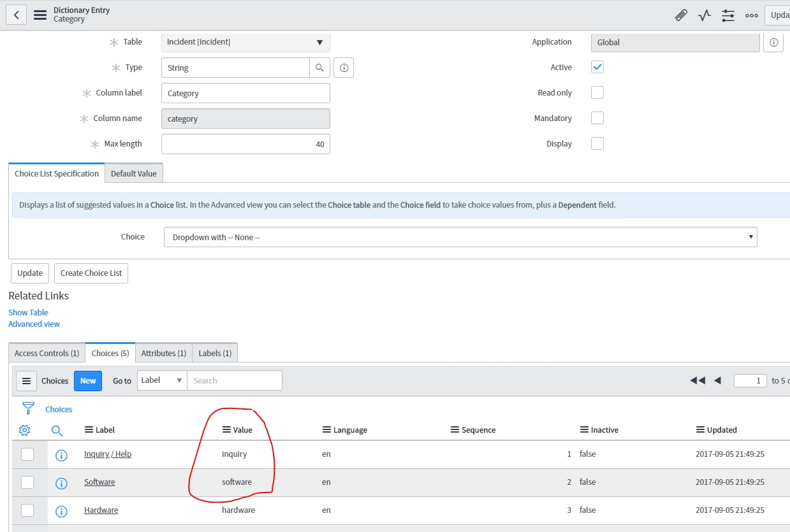The image size is (790, 532).
Task: Toggle the list column search magnifier
Action: point(57,431)
